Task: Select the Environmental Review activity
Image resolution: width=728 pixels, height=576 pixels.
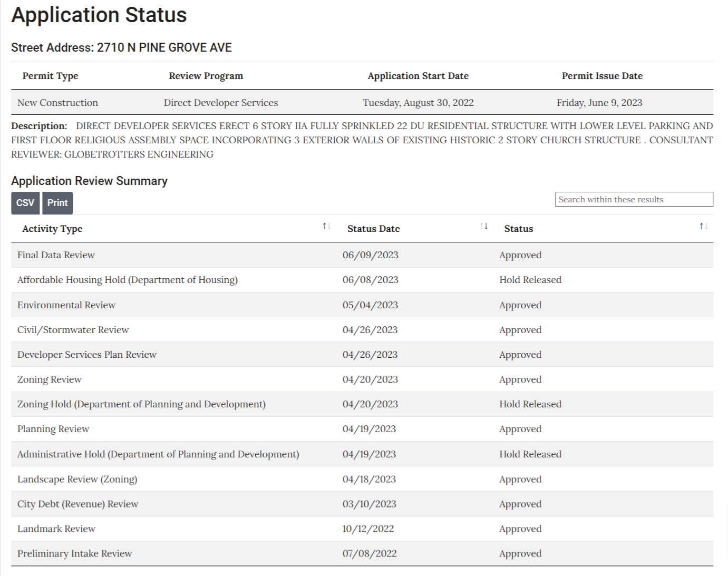Action: (66, 305)
